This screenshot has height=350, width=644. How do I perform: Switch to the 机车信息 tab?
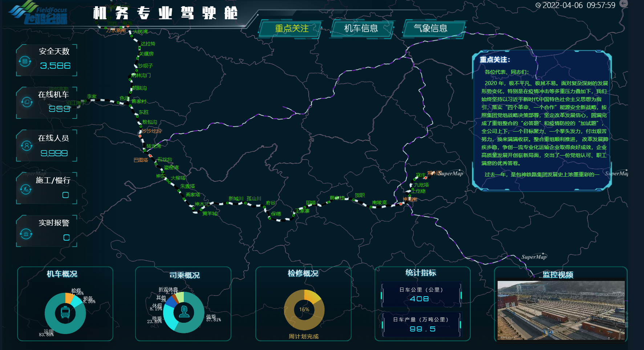point(361,28)
